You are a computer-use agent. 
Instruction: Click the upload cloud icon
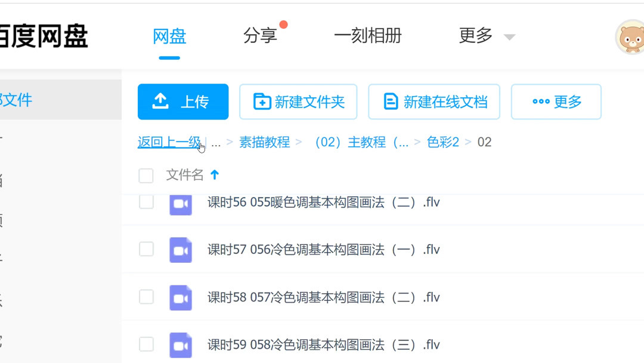point(161,101)
